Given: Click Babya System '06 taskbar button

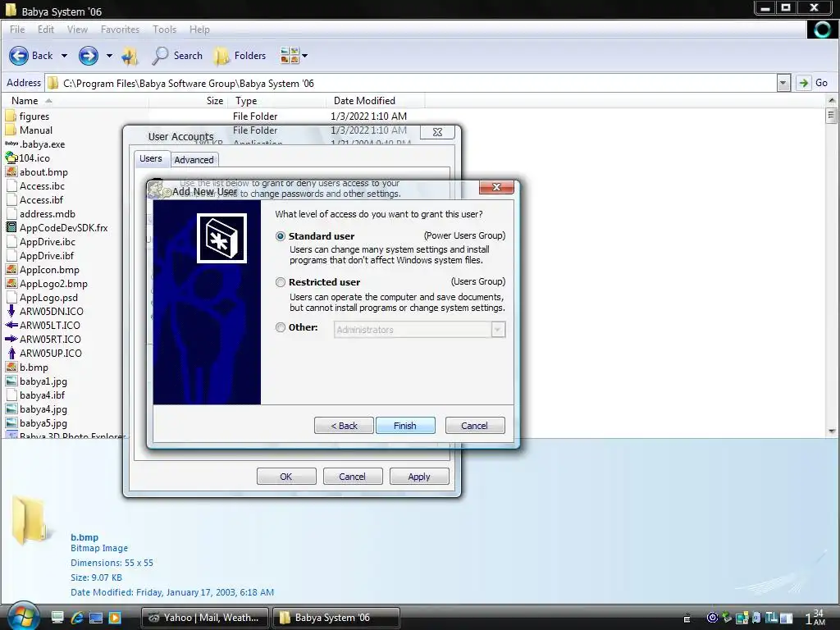Looking at the screenshot, I should (336, 618).
